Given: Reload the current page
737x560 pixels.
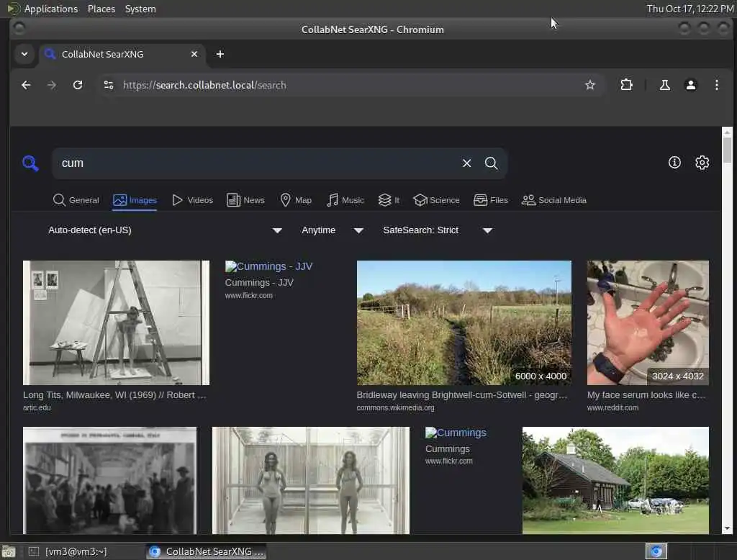Looking at the screenshot, I should point(78,85).
